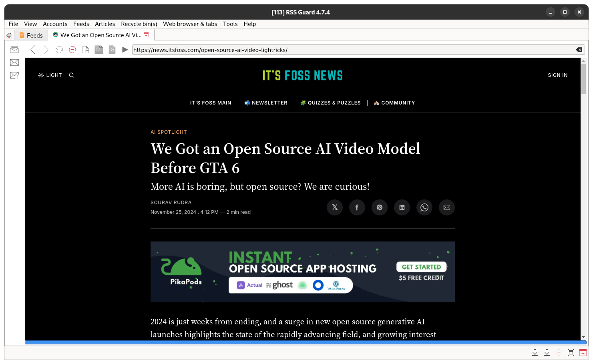The width and height of the screenshot is (593, 364).
Task: Click the GET STARTED button in the ad
Action: tap(421, 267)
